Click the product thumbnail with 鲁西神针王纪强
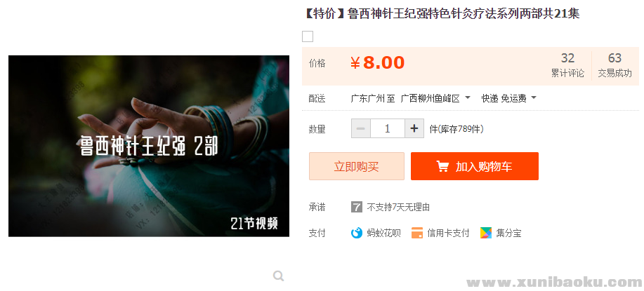Screen dimensions: 644x291 point(149,146)
